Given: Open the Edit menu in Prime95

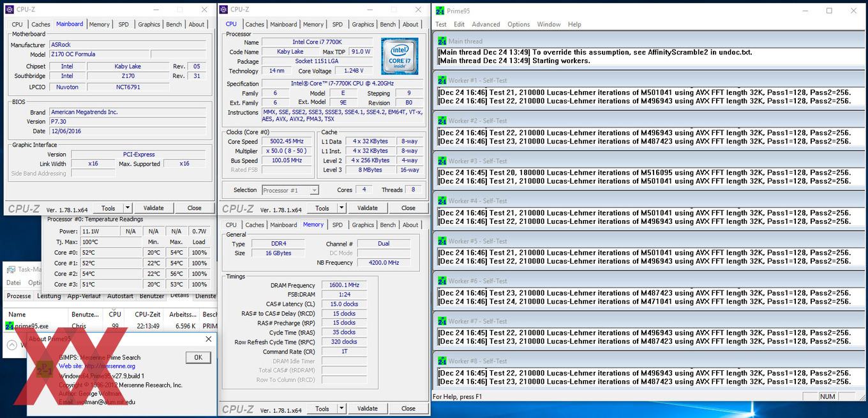Looking at the screenshot, I should [x=459, y=24].
